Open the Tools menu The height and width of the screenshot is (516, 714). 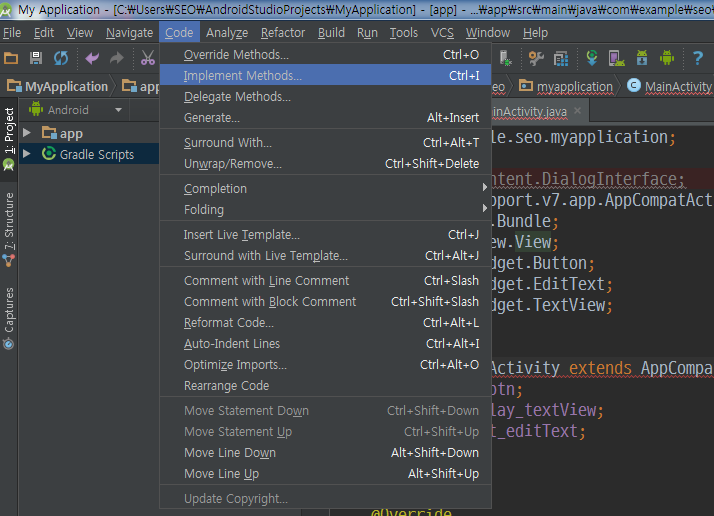403,33
